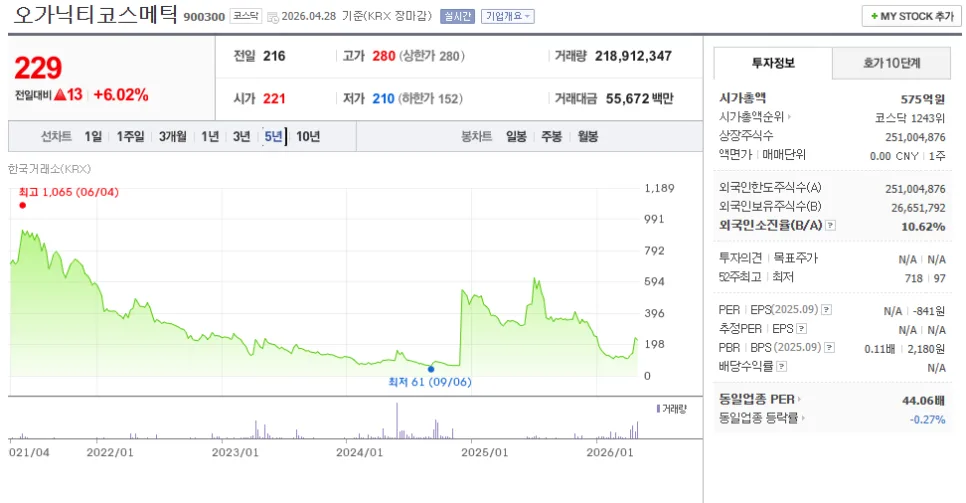This screenshot has width=966, height=503.
Task: Click the 동일업종 등락률 value -0.27%
Action: [927, 420]
